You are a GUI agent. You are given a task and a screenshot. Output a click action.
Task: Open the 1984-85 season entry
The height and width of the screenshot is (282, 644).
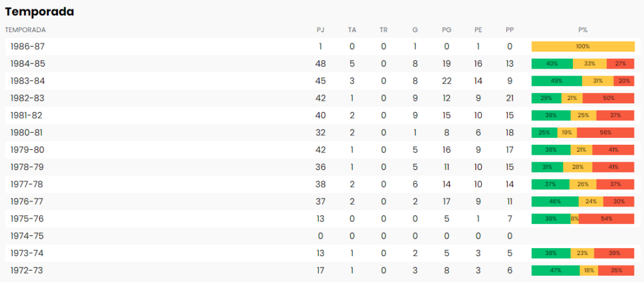click(323, 64)
